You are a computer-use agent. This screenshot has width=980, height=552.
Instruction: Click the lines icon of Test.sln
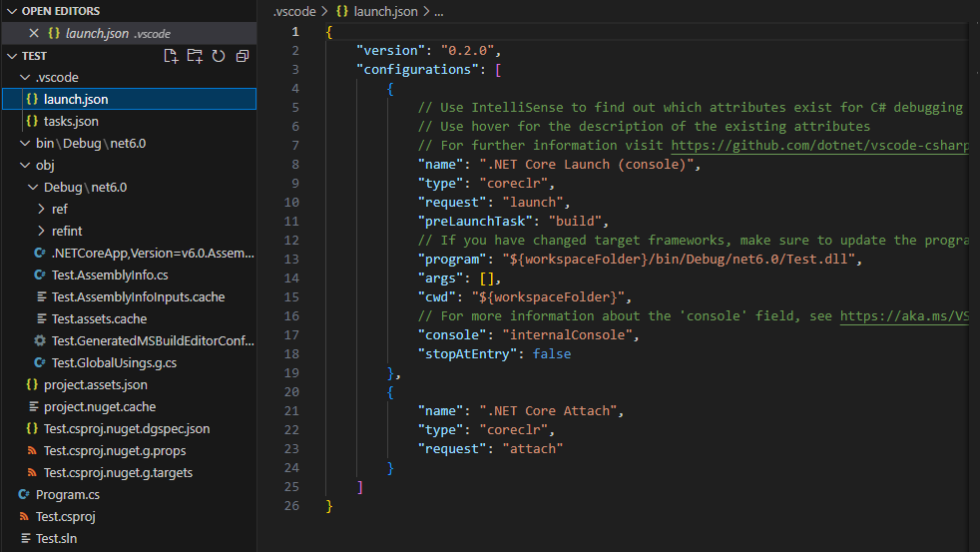26,538
